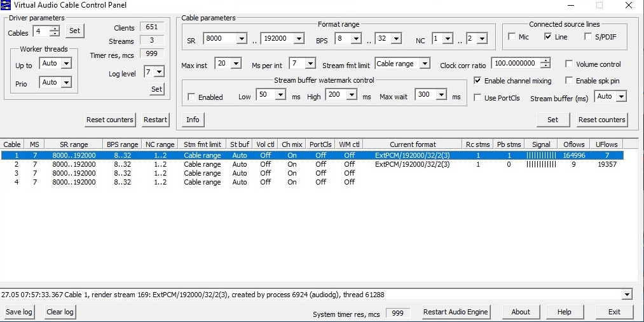644x322 pixels.
Task: Save the log file
Action: pos(19,312)
